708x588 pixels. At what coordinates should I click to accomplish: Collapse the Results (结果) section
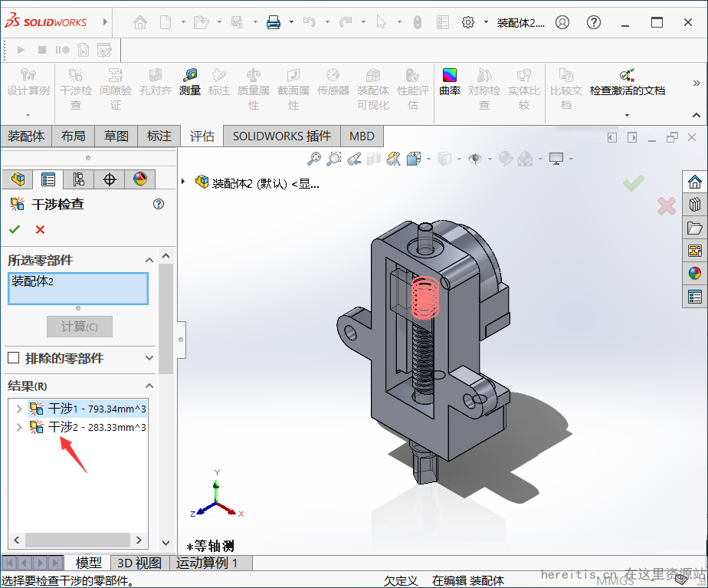(x=149, y=386)
